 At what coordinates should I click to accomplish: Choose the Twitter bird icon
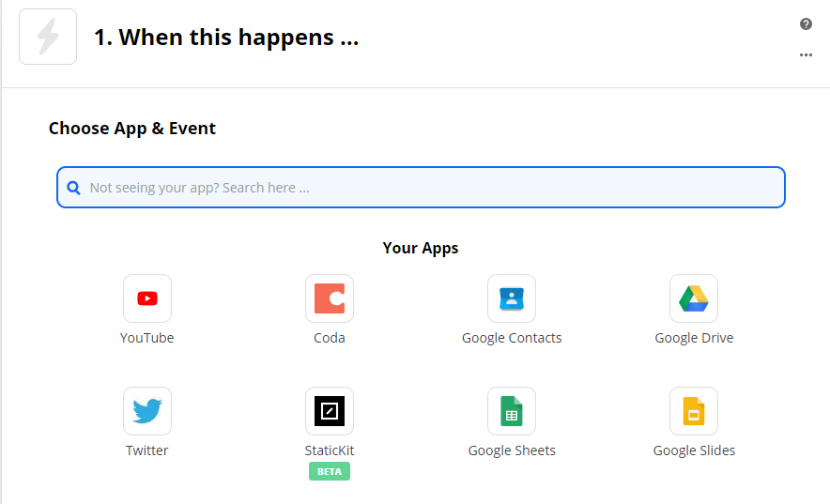tap(147, 411)
